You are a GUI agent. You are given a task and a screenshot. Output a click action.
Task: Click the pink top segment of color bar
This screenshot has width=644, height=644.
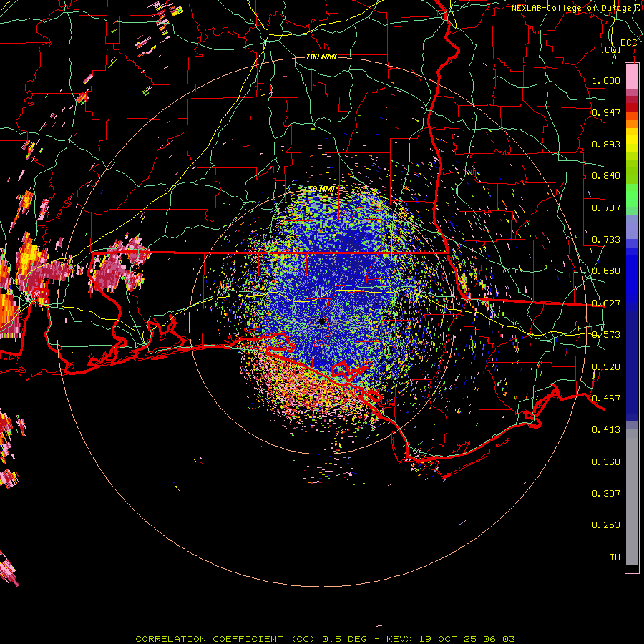pyautogui.click(x=632, y=76)
